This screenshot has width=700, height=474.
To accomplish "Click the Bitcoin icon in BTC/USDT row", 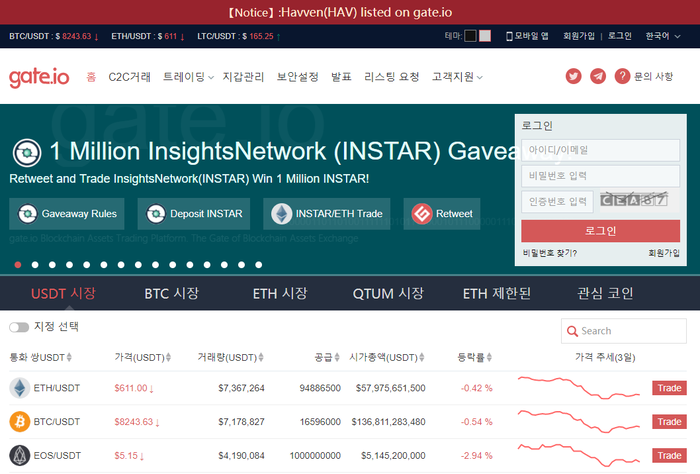I will [20, 422].
